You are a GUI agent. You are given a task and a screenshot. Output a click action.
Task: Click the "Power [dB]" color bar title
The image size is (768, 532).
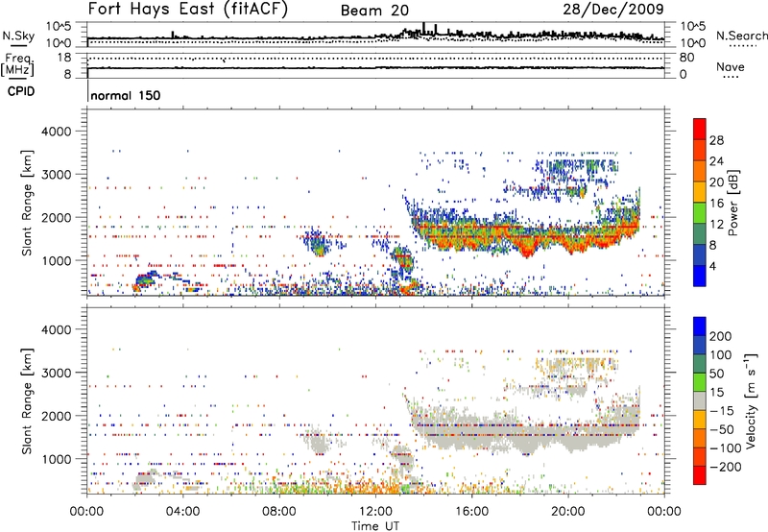click(x=732, y=203)
